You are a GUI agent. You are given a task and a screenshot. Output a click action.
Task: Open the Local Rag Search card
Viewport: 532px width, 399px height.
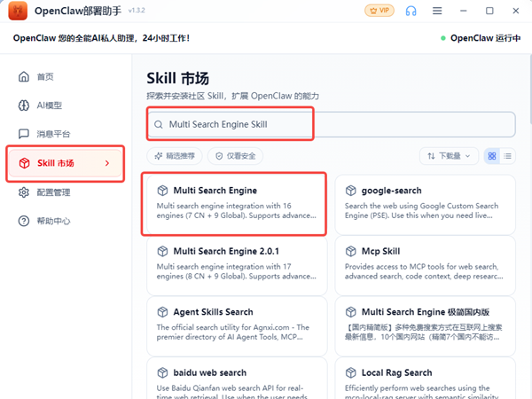pos(425,379)
